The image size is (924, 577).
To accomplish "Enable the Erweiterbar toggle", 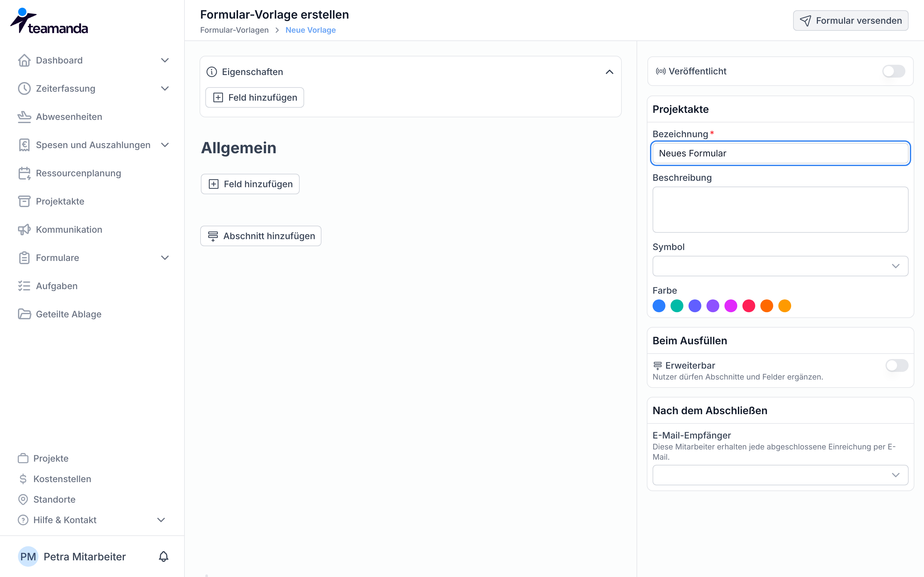I will tap(896, 365).
